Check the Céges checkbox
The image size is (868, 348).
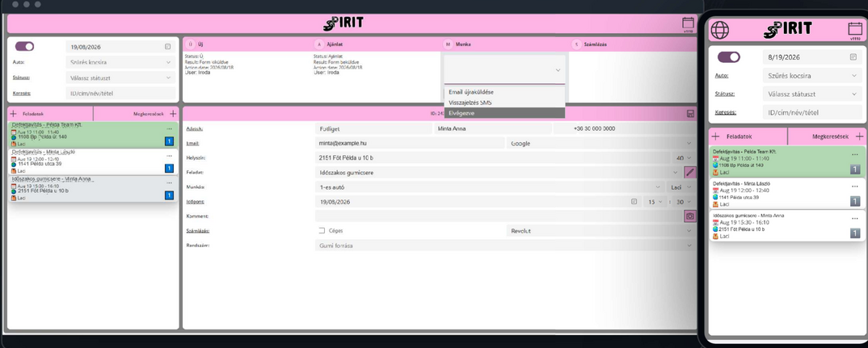pos(322,231)
